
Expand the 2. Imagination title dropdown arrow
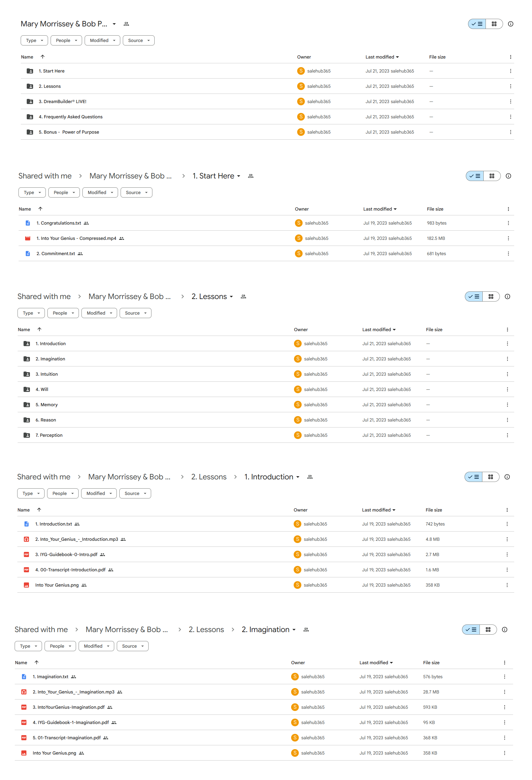click(x=294, y=629)
